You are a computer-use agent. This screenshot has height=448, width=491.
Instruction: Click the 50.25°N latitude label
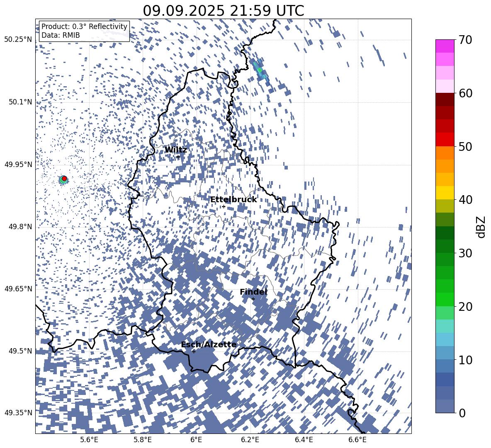coord(18,40)
